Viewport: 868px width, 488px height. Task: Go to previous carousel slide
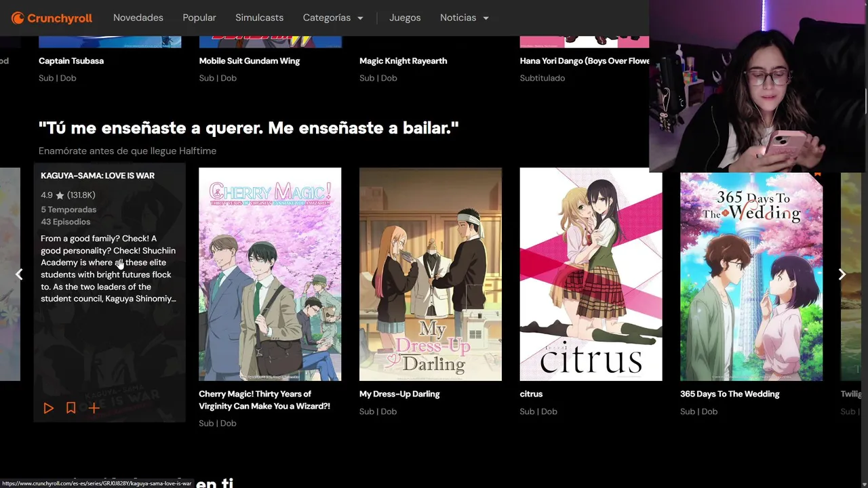pyautogui.click(x=19, y=274)
